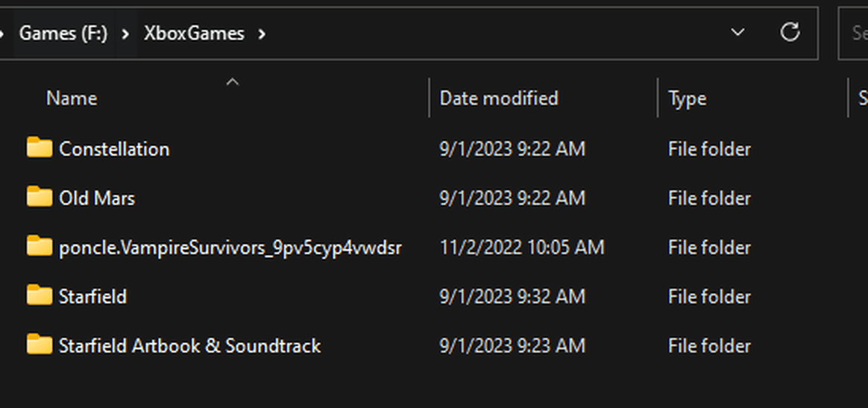Open the address bar history dropdown
The width and height of the screenshot is (868, 408).
(738, 33)
